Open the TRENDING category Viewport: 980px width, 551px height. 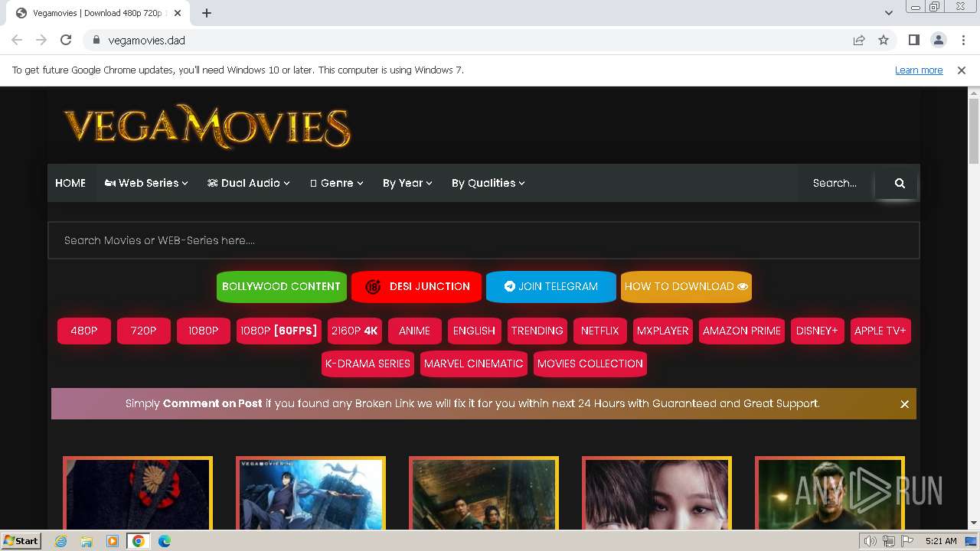pyautogui.click(x=537, y=331)
